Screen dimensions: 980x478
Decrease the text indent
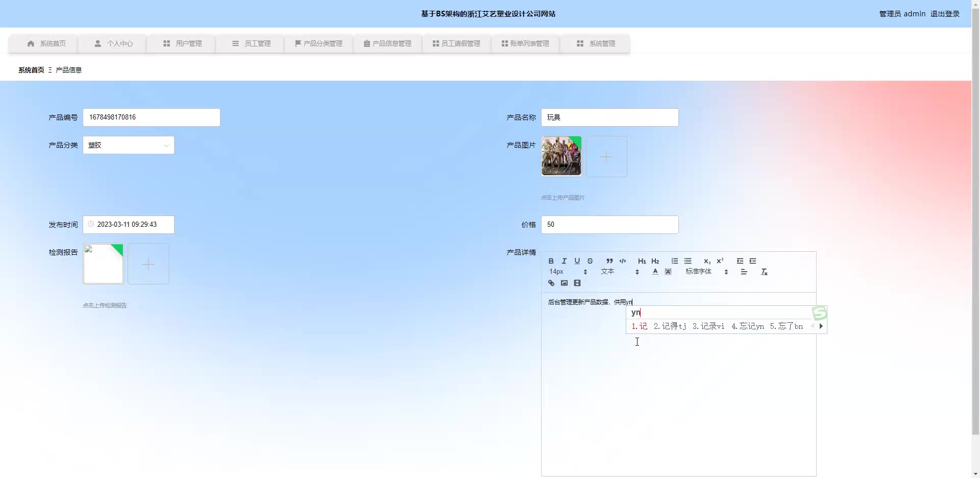click(740, 261)
